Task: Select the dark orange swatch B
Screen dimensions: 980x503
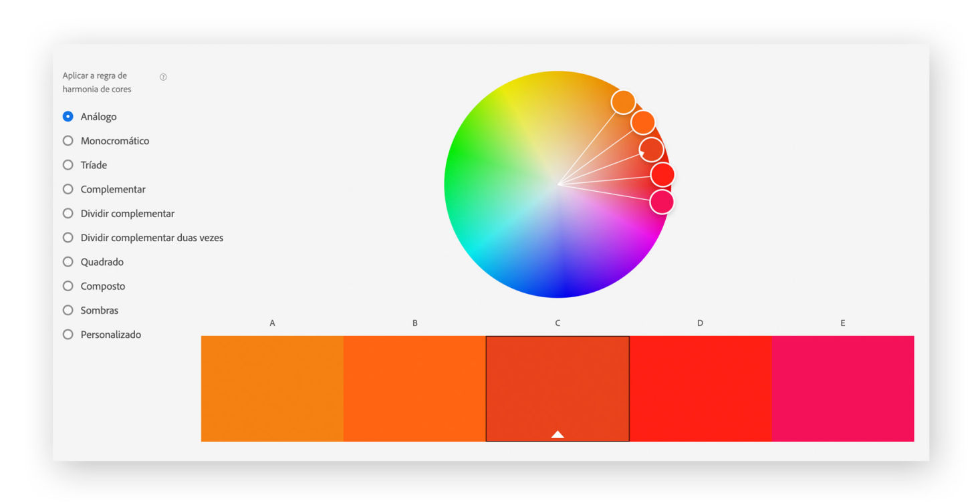Action: [x=414, y=388]
